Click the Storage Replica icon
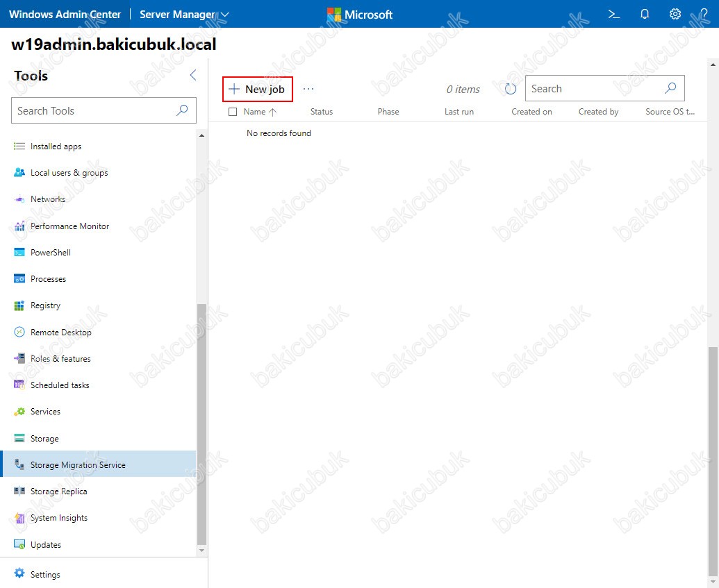The image size is (719, 588). pyautogui.click(x=19, y=492)
